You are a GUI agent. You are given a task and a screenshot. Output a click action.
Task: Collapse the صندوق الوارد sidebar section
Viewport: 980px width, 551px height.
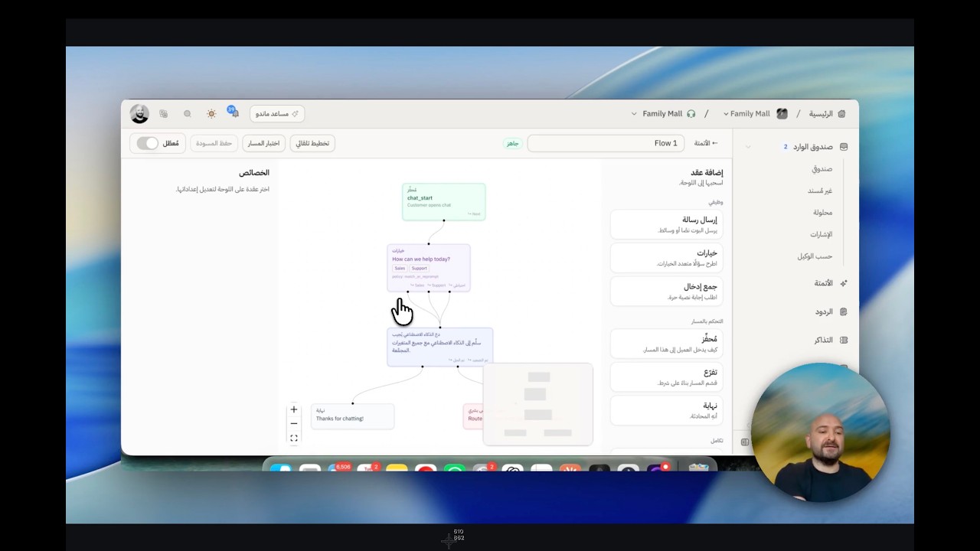[x=748, y=147]
